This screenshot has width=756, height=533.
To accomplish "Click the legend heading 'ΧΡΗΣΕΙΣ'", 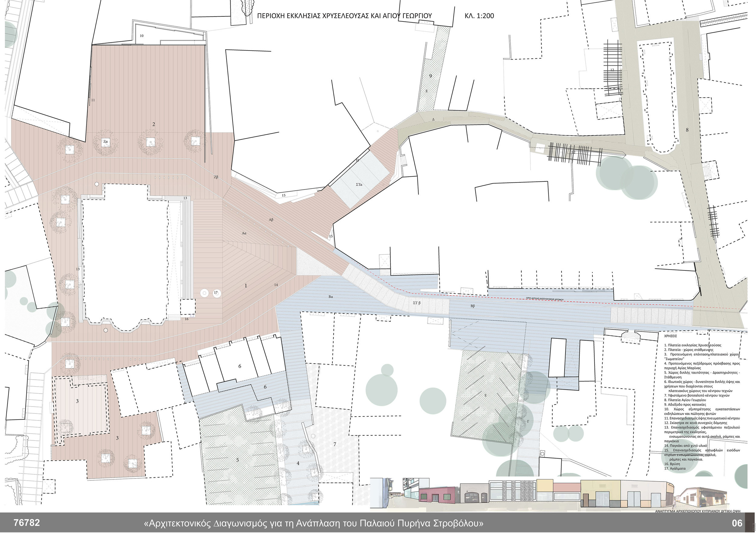I will (671, 336).
